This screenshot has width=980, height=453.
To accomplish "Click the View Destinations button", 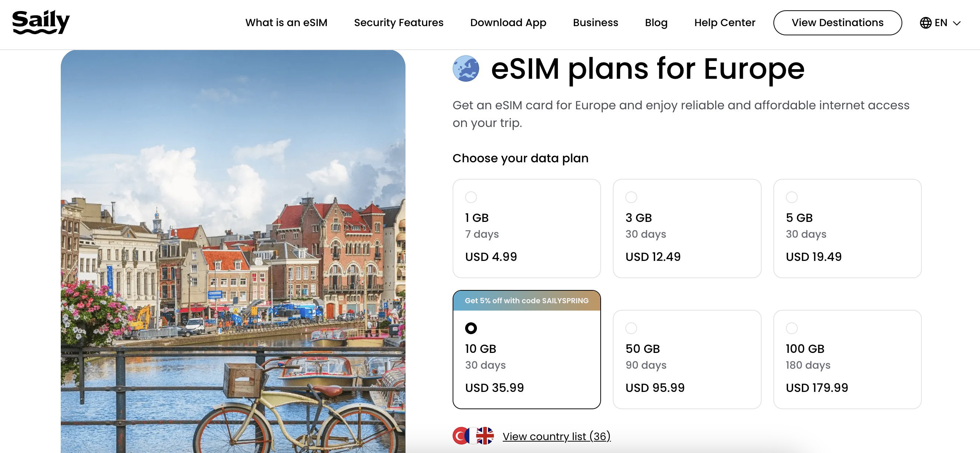I will tap(837, 23).
